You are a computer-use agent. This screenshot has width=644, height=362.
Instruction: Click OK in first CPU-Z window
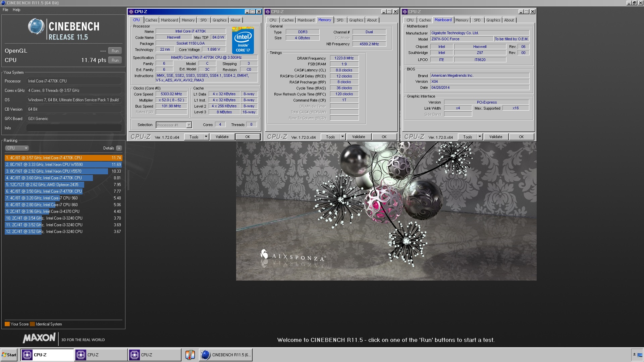pyautogui.click(x=248, y=137)
